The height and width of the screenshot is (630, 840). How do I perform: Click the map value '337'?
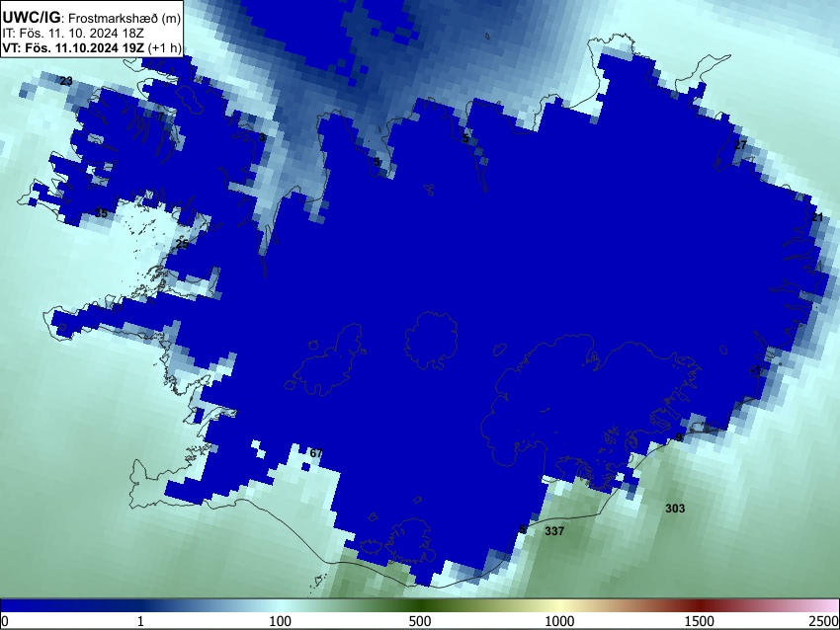[554, 531]
